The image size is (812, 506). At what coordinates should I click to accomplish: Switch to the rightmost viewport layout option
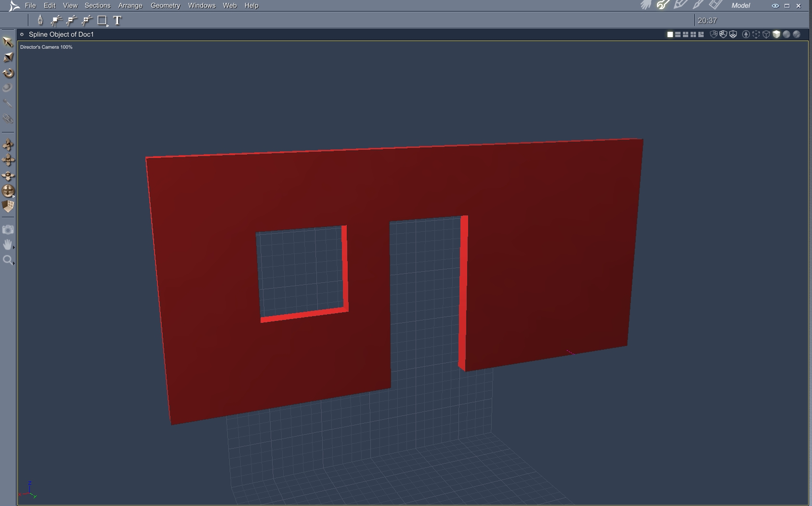701,34
